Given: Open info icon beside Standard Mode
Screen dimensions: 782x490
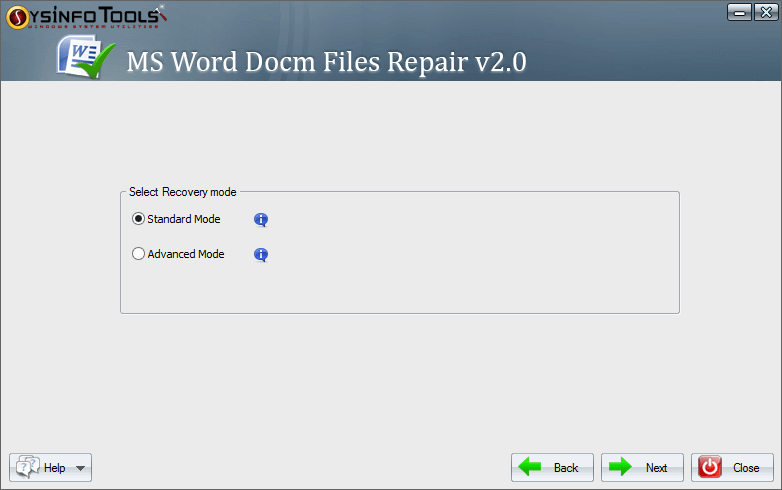Looking at the screenshot, I should pyautogui.click(x=261, y=219).
